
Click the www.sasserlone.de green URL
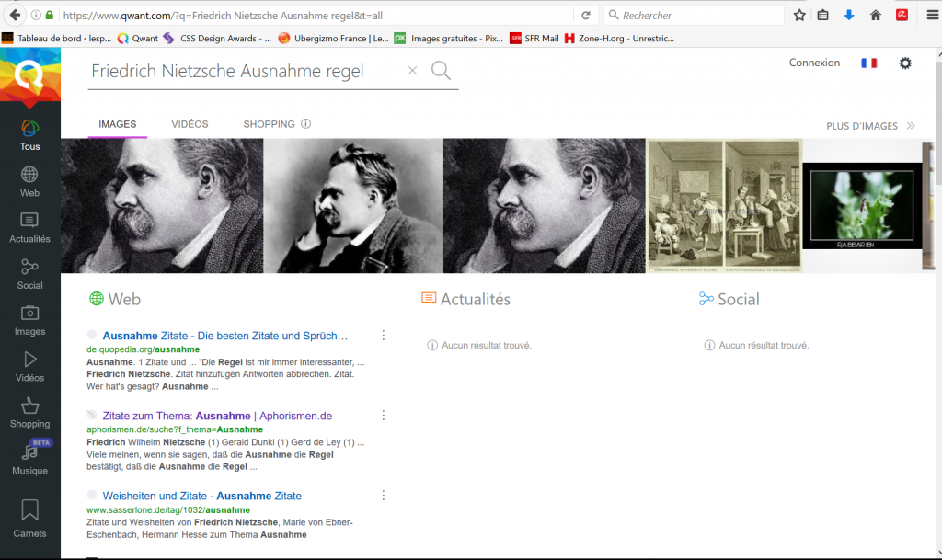168,509
